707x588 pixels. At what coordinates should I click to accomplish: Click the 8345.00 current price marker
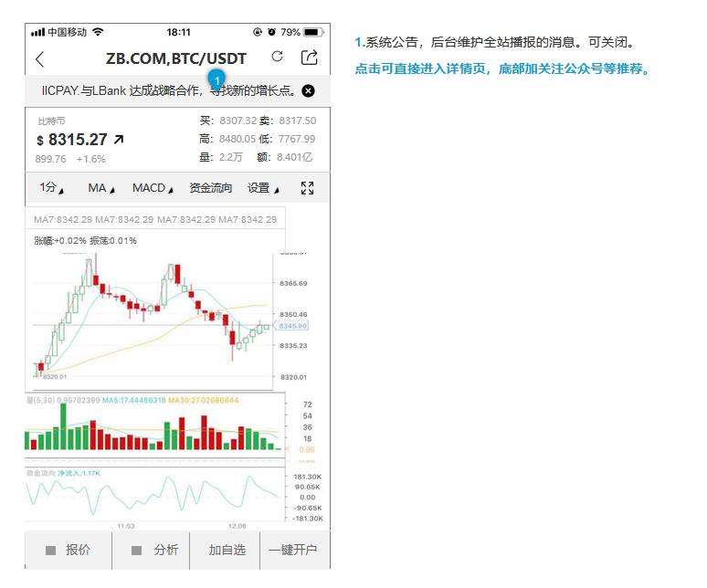292,326
